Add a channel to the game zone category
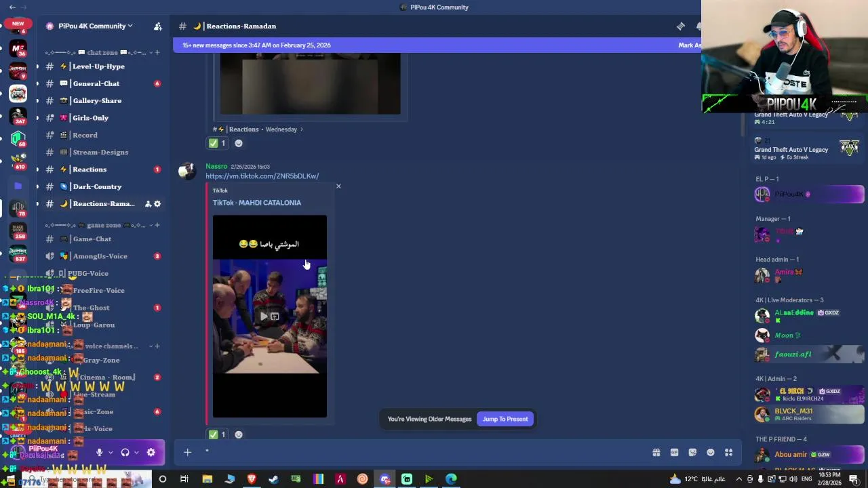 click(157, 225)
